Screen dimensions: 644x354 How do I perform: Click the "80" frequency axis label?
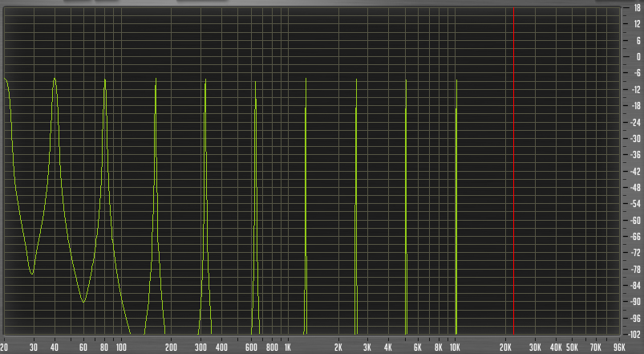pyautogui.click(x=104, y=348)
